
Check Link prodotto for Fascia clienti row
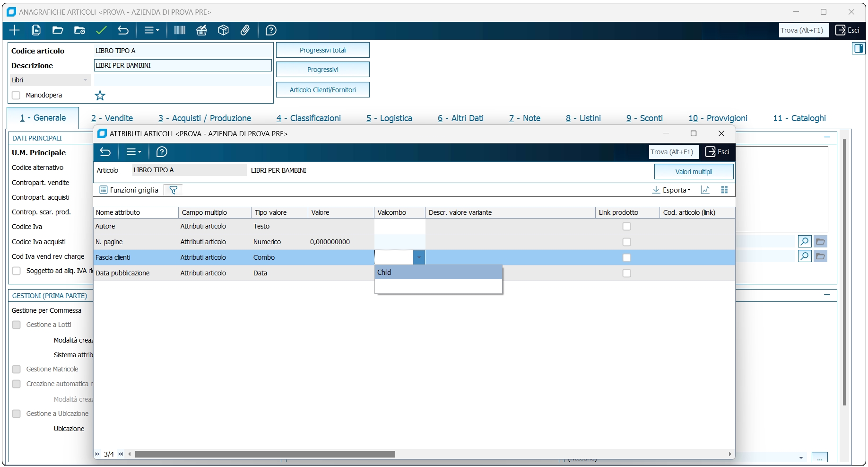pyautogui.click(x=627, y=258)
